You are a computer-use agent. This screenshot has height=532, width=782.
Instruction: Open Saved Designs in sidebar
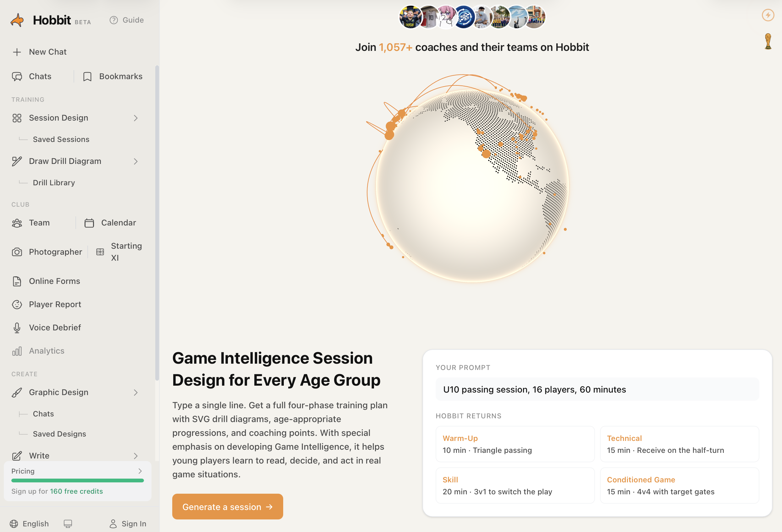[59, 434]
